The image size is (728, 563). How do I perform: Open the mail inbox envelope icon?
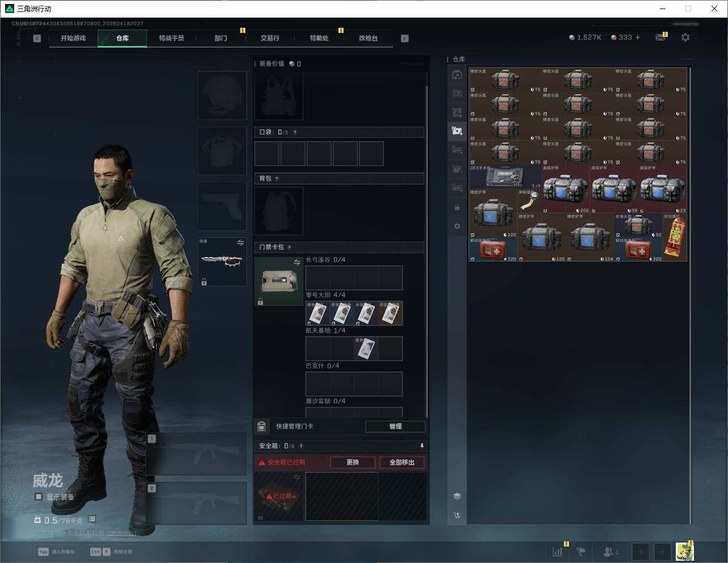click(660, 37)
